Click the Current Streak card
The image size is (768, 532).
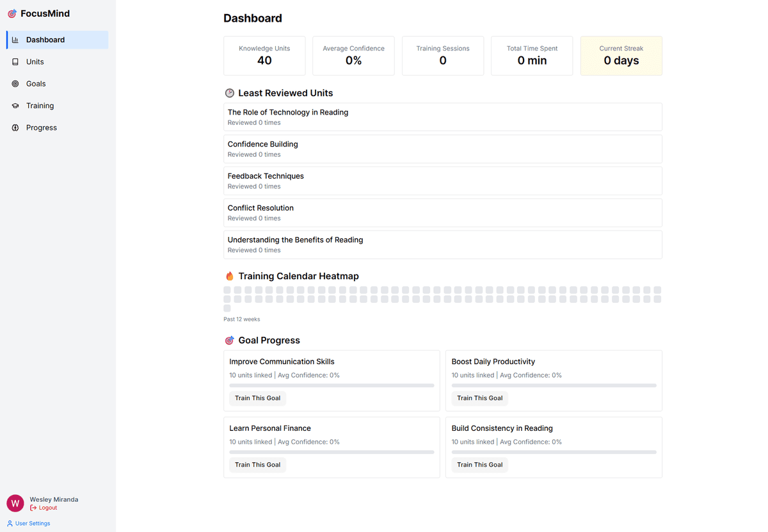click(621, 56)
